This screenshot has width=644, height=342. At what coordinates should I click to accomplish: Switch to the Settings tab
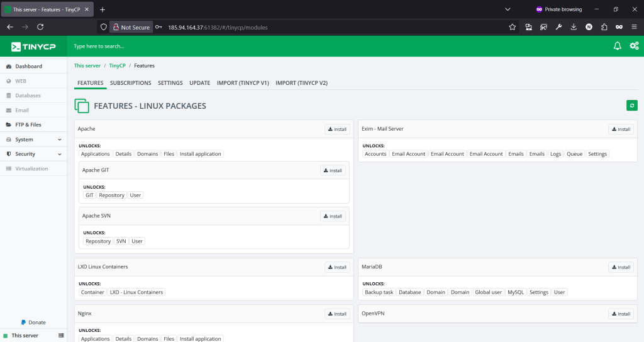pos(170,83)
